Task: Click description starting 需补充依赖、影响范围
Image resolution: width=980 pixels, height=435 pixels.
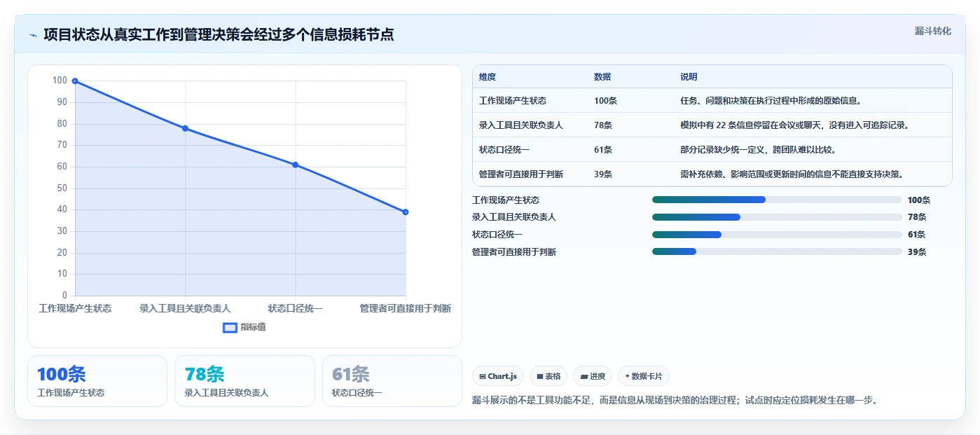Action: 792,174
